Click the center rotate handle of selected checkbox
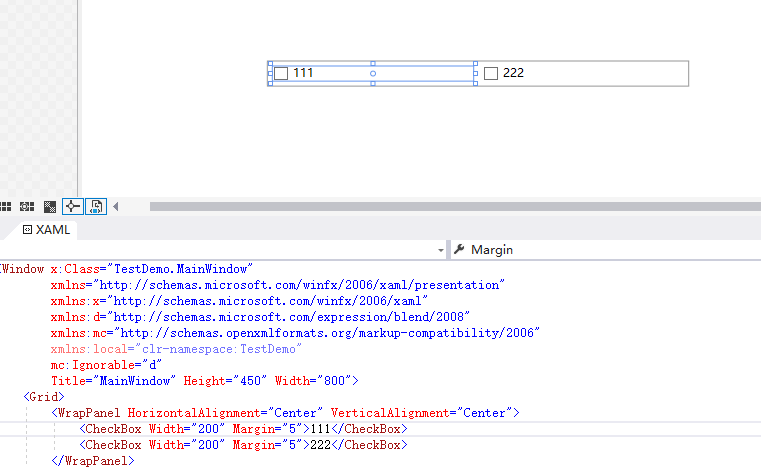This screenshot has width=761, height=467. point(373,74)
